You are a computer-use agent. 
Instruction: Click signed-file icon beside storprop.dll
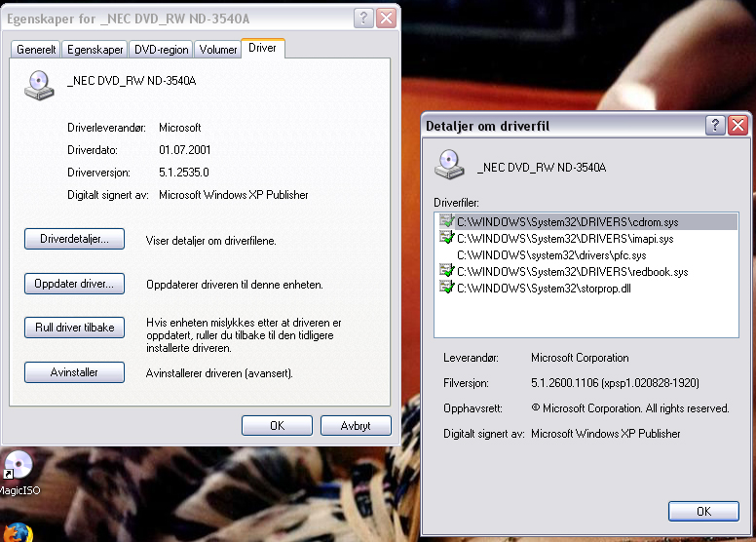447,287
